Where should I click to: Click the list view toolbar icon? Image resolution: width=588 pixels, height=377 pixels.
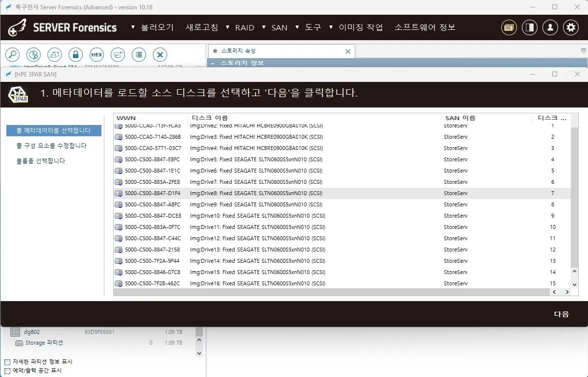point(139,54)
